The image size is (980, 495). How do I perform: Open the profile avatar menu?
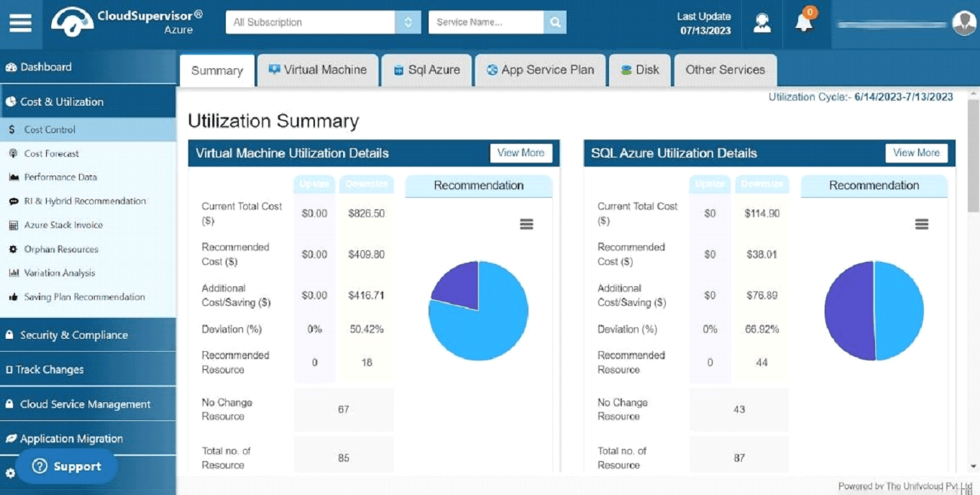point(963,23)
